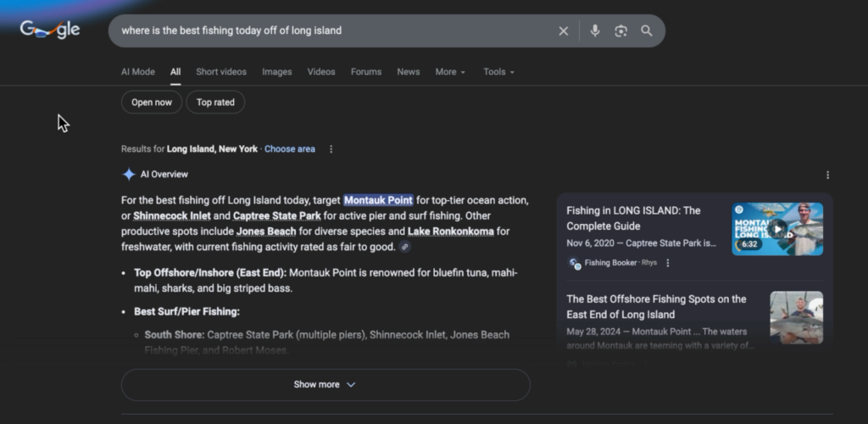Click the source link icon after paragraph
The width and height of the screenshot is (868, 424).
click(x=405, y=247)
